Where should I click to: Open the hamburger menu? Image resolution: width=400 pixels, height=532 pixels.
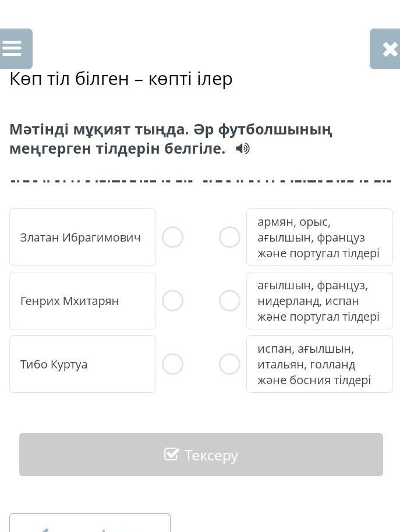13,49
